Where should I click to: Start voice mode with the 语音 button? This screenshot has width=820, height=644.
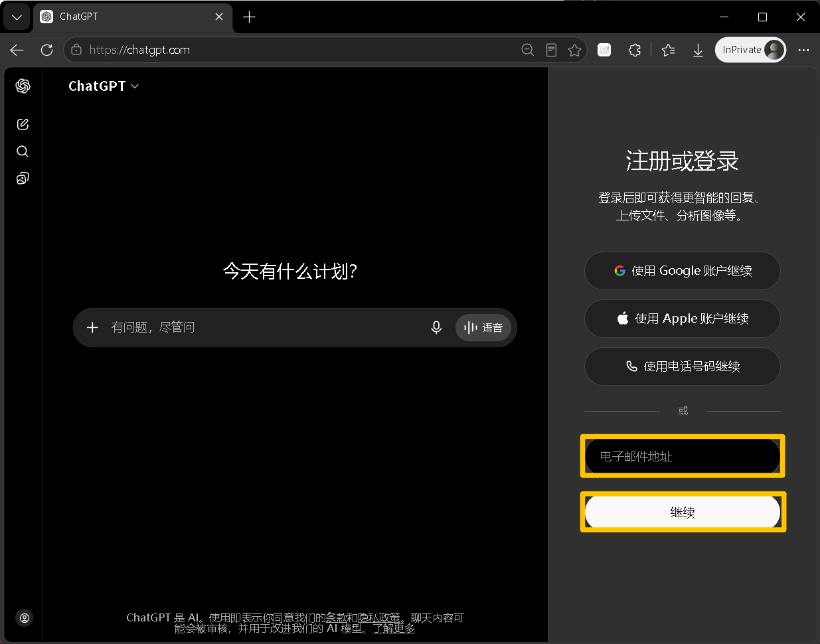(483, 327)
